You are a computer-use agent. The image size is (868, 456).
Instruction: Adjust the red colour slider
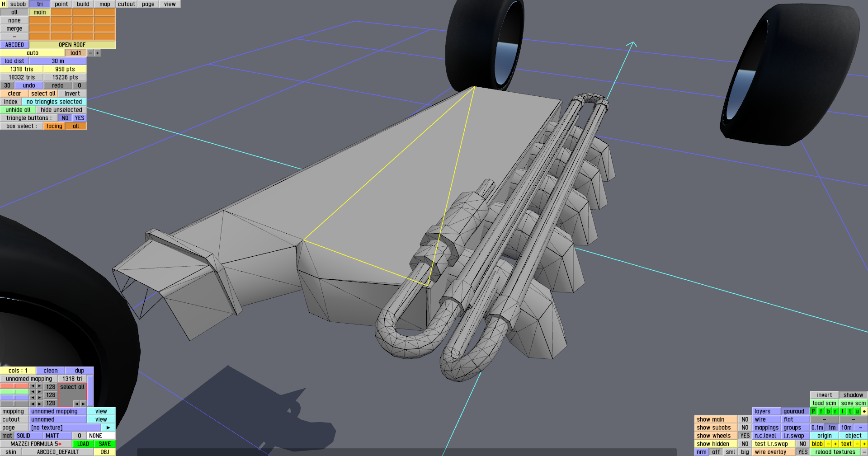pos(14,386)
